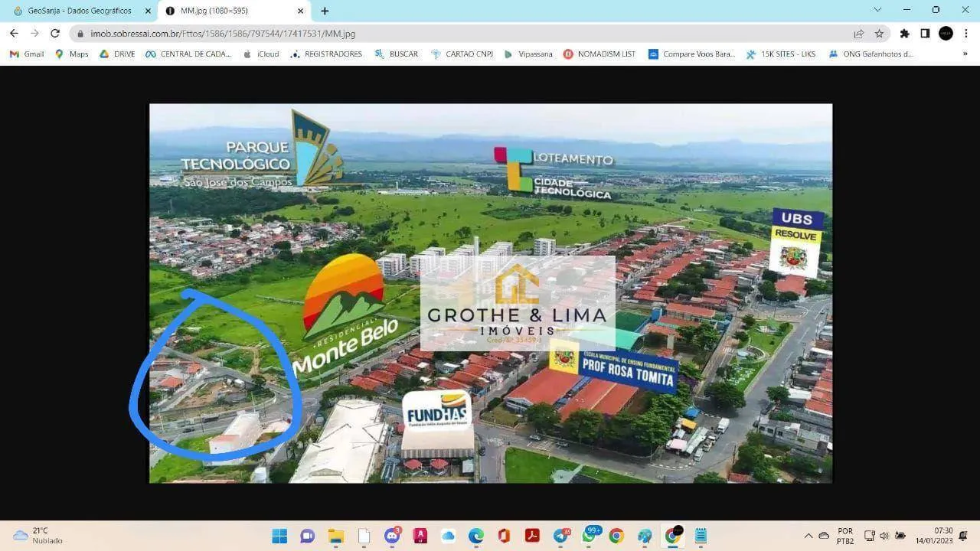Screen dimensions: 980x551
Task: Open WhatsApp from the taskbar
Action: [x=589, y=536]
